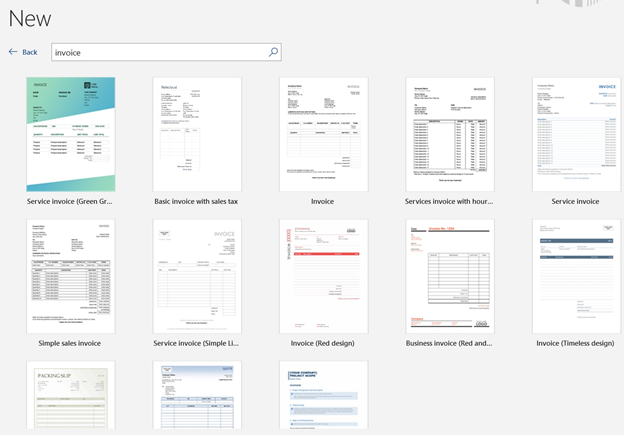Screen dimensions: 624x435
Task: Click the 'Service invoice (Green Gr...' label
Action: click(x=70, y=201)
